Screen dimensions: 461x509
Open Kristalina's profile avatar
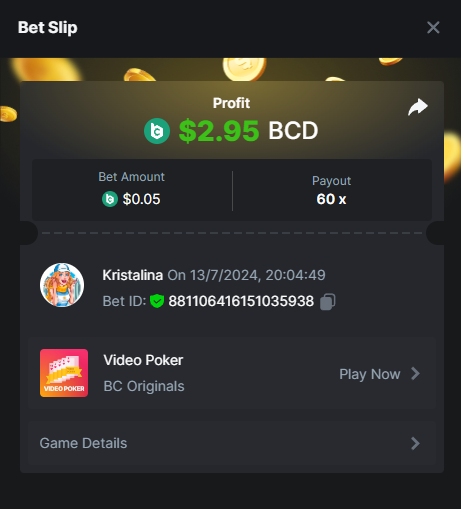[x=62, y=285]
